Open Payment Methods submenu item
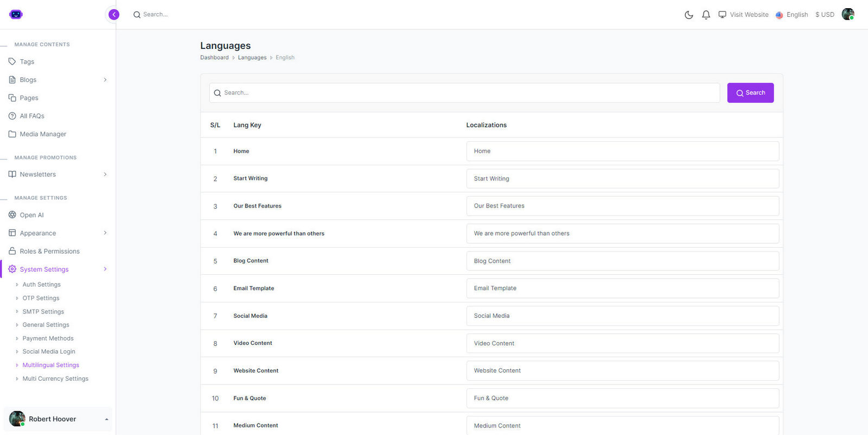 pos(48,338)
